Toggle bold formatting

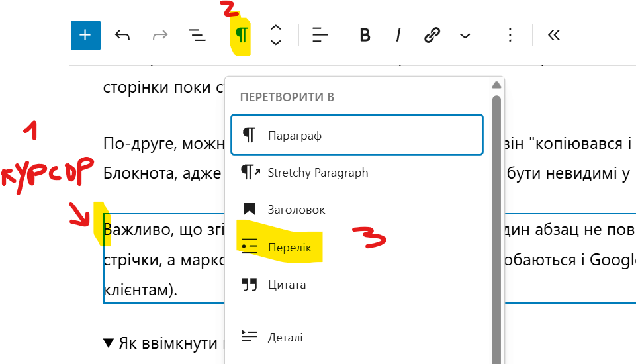(364, 35)
